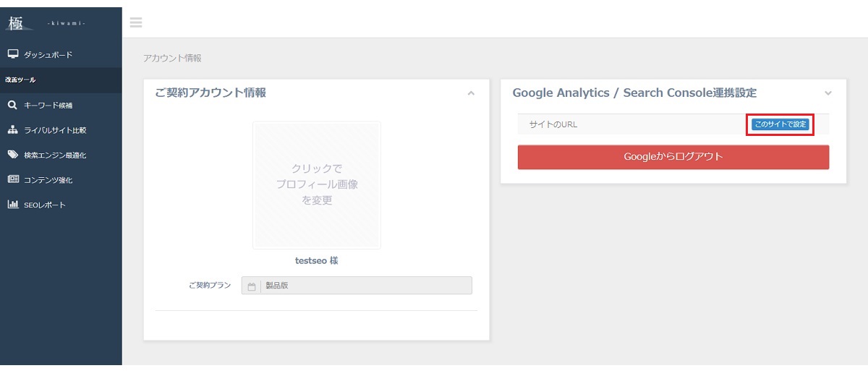The height and width of the screenshot is (376, 868).
Task: Toggle the sidebar with the hamburger menu icon
Action: coord(135,22)
